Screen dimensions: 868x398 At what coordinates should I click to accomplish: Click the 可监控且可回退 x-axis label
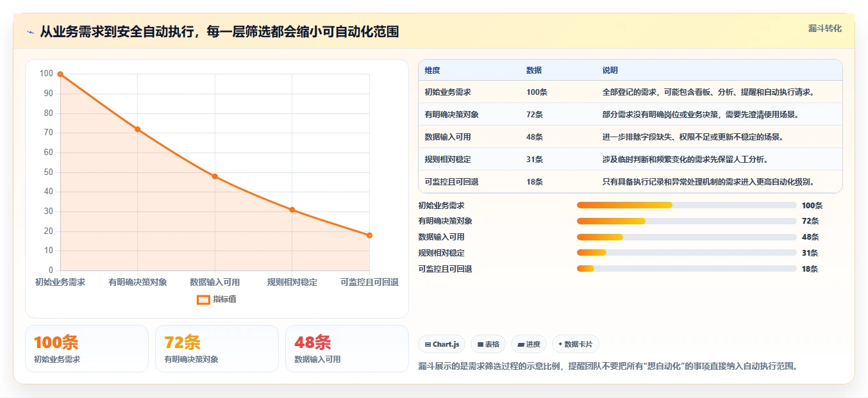click(x=369, y=282)
